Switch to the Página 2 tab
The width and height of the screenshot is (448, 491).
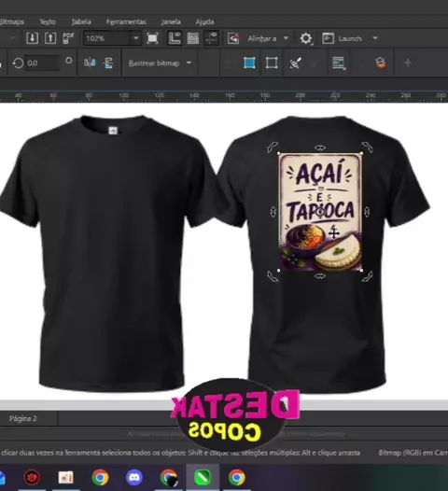[22, 418]
